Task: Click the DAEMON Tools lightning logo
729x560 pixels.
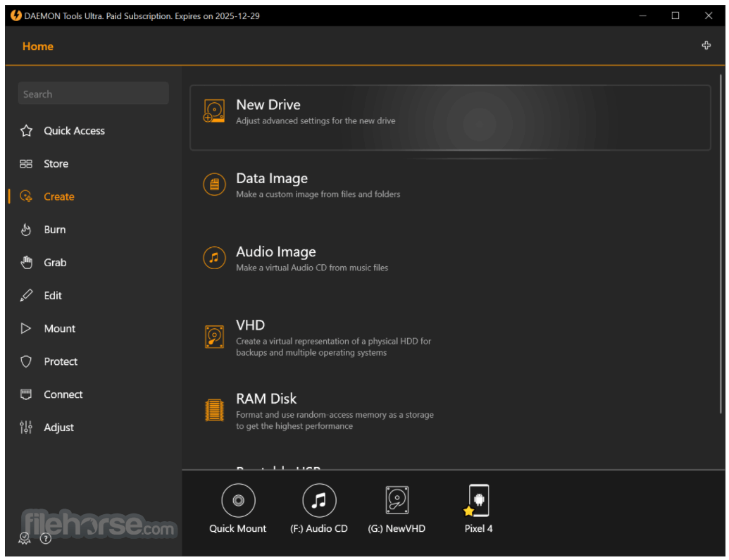Action: pyautogui.click(x=15, y=15)
